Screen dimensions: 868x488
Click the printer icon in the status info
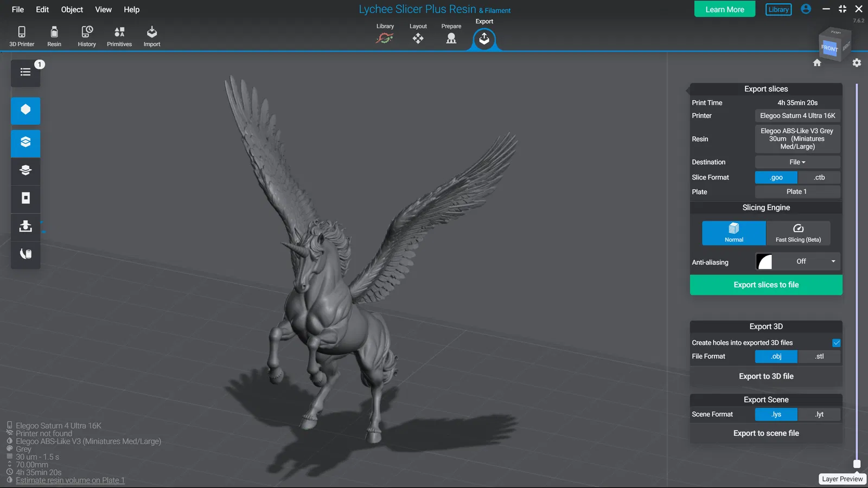[9, 425]
